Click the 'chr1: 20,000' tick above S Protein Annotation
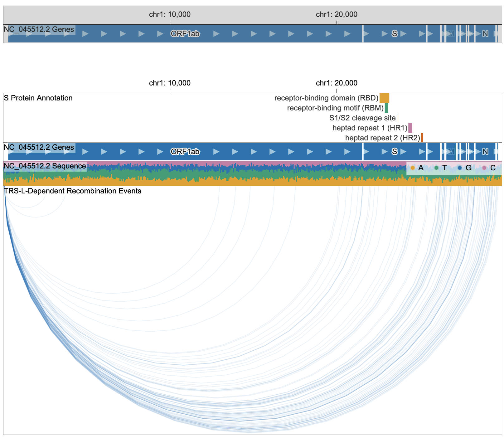 click(337, 83)
